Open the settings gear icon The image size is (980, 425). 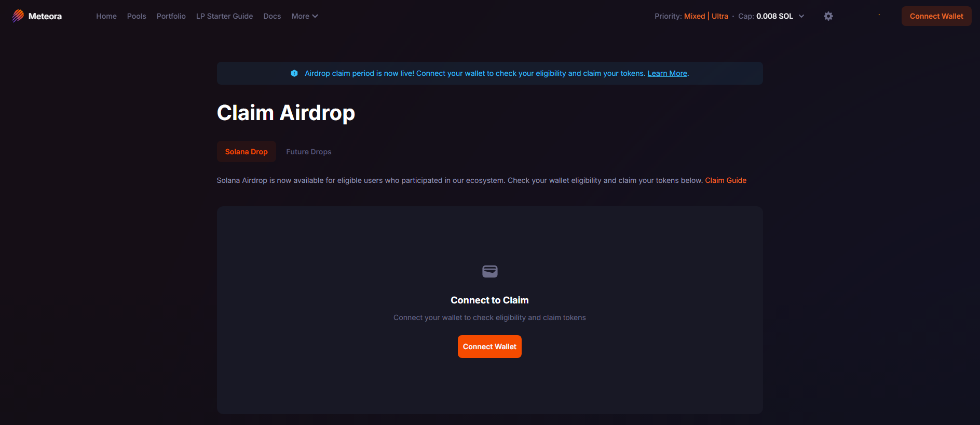(828, 16)
